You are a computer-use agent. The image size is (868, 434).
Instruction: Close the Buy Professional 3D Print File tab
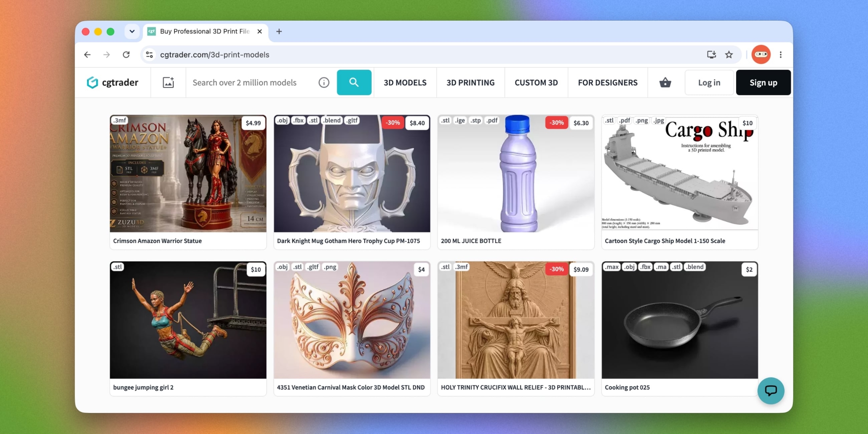tap(260, 32)
